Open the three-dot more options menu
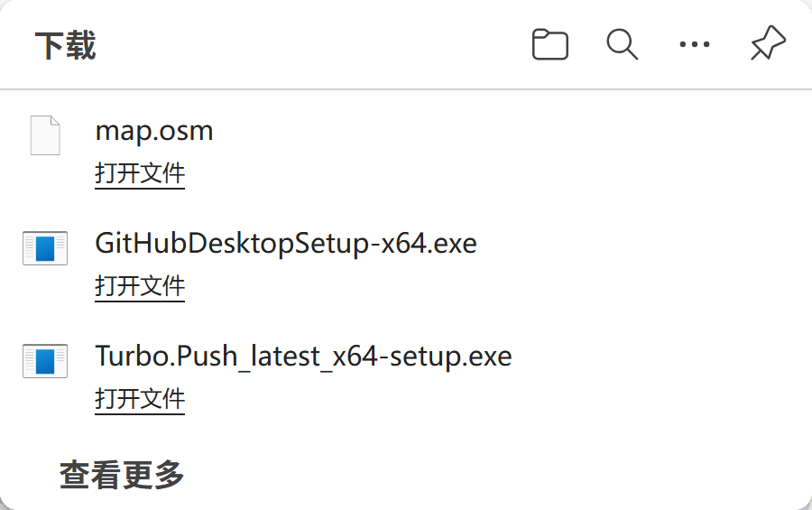The width and height of the screenshot is (812, 510). click(x=694, y=44)
